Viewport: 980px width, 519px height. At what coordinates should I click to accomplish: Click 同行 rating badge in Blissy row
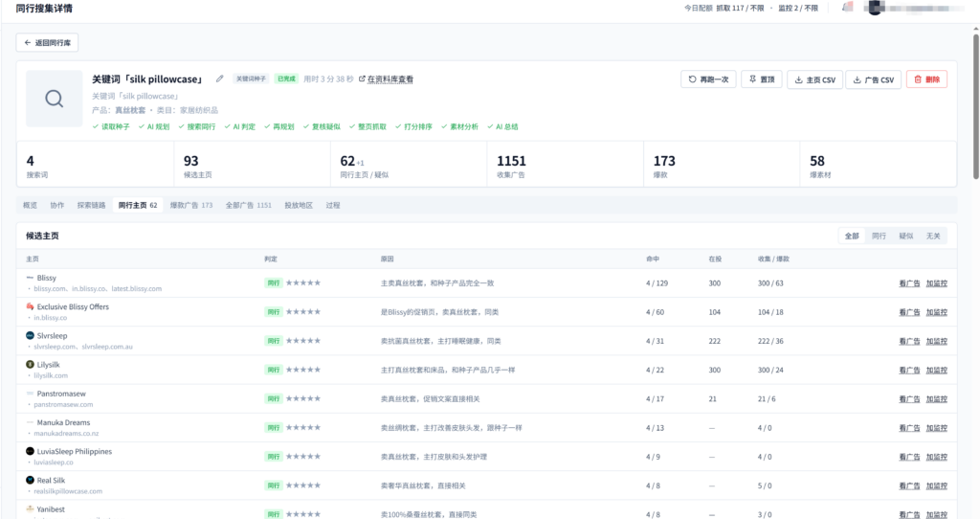click(273, 283)
